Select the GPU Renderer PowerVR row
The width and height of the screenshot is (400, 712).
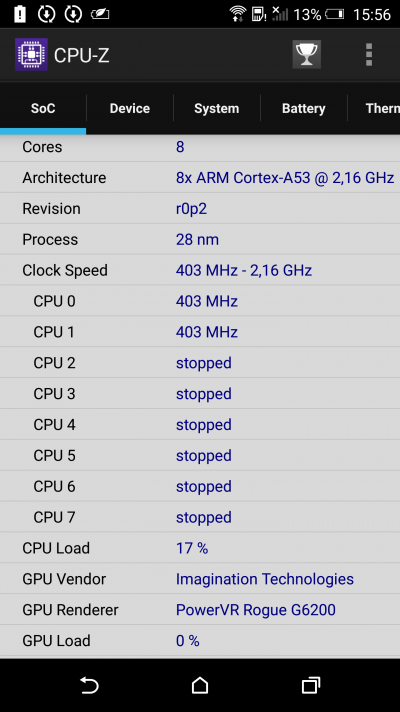(200, 610)
